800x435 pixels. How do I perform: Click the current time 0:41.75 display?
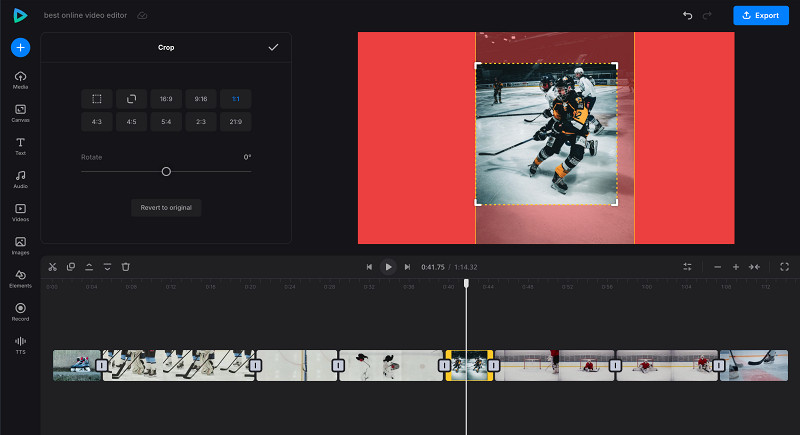coord(433,267)
